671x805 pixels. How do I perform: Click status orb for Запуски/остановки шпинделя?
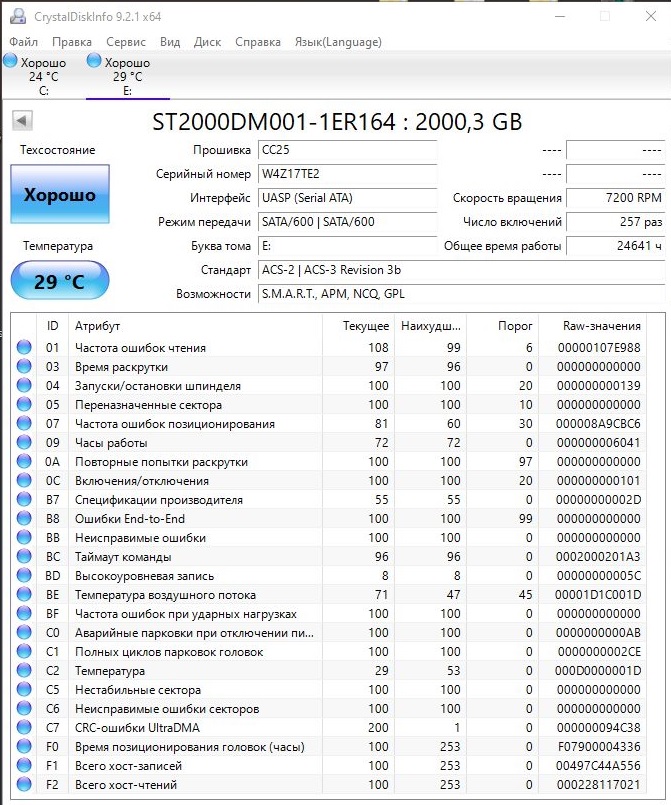coord(24,385)
